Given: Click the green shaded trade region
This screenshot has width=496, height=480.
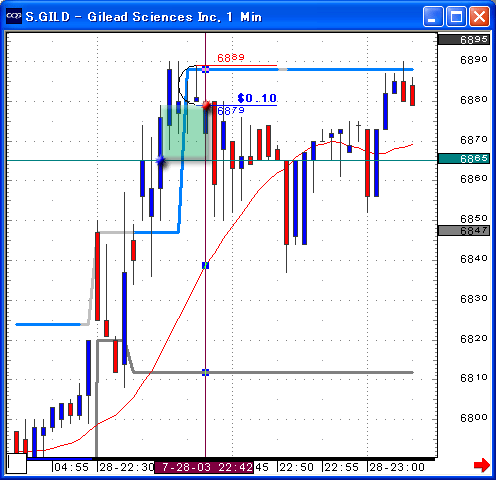Looking at the screenshot, I should (x=182, y=133).
